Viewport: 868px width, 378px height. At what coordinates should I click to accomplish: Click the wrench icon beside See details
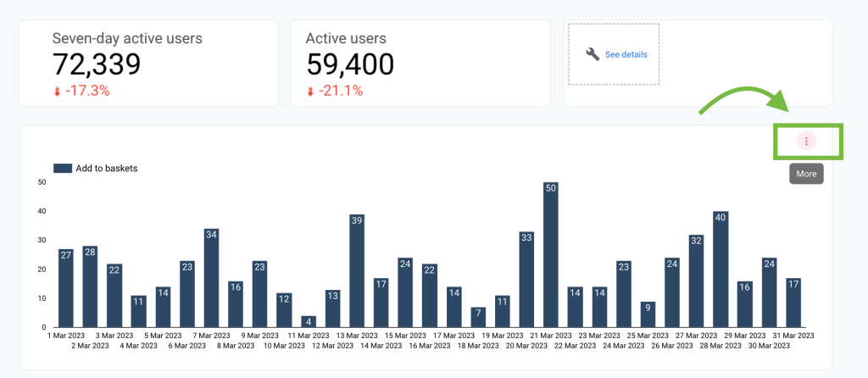point(593,54)
